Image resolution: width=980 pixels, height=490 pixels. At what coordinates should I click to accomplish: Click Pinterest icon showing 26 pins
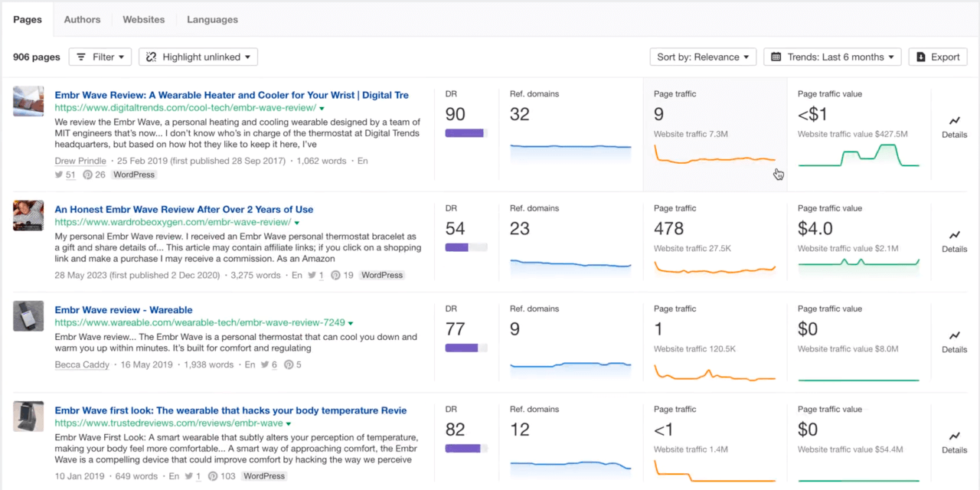coord(88,175)
